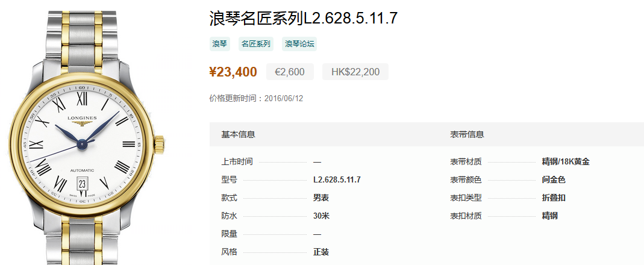
Task: Select the €2,600 euro price button
Action: point(290,72)
